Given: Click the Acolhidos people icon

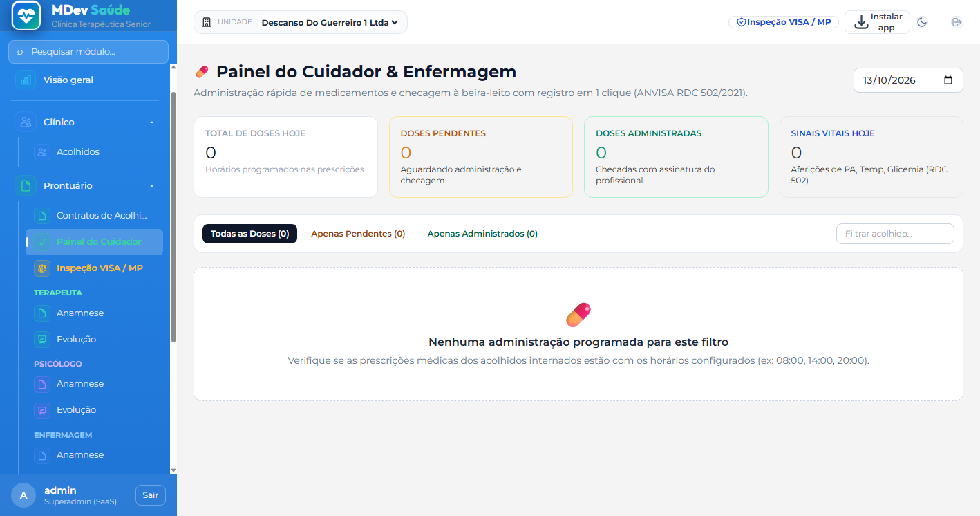Looking at the screenshot, I should [x=42, y=152].
